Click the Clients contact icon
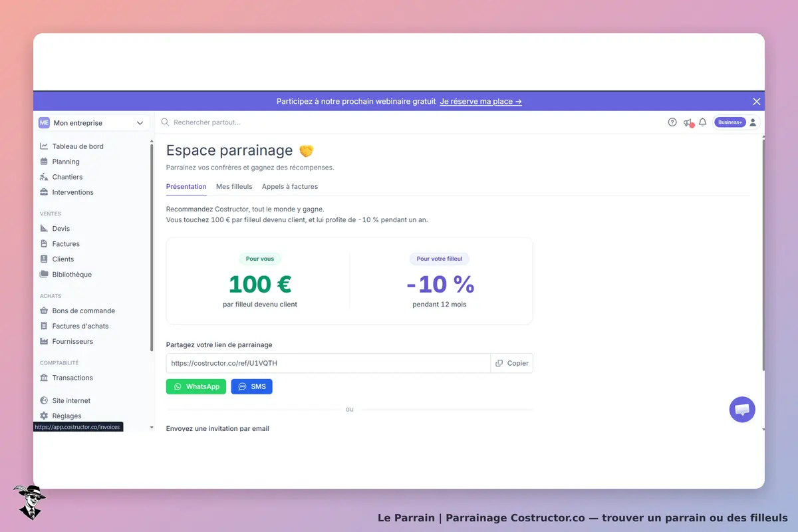The height and width of the screenshot is (532, 798). coord(44,259)
